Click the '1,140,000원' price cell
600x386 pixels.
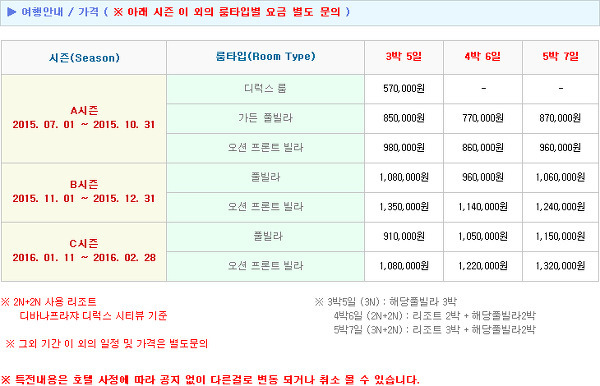[x=483, y=207]
